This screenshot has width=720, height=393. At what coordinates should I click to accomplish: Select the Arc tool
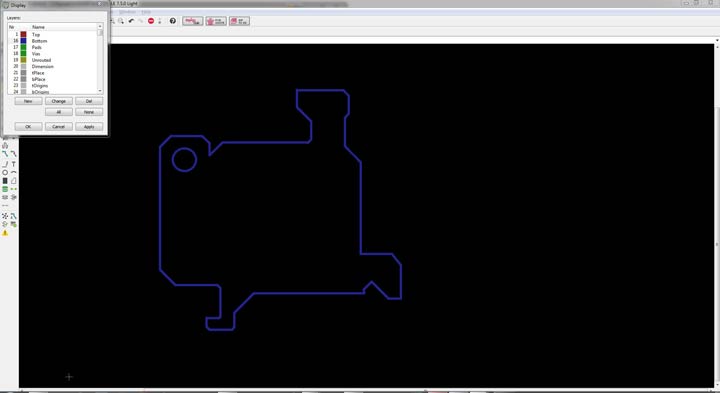[x=14, y=172]
